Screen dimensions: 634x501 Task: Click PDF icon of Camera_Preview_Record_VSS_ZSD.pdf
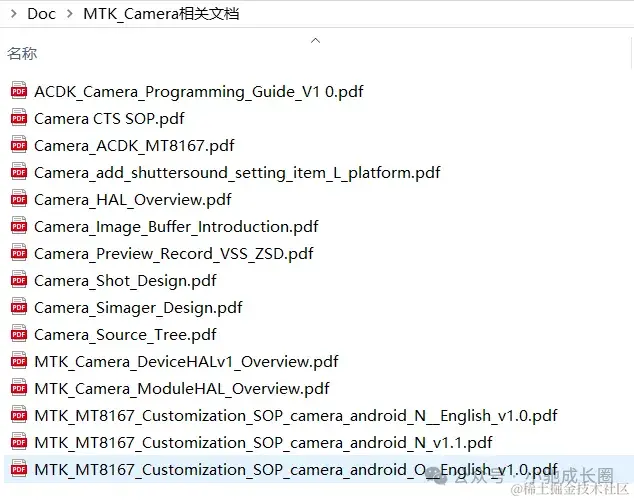pos(19,254)
